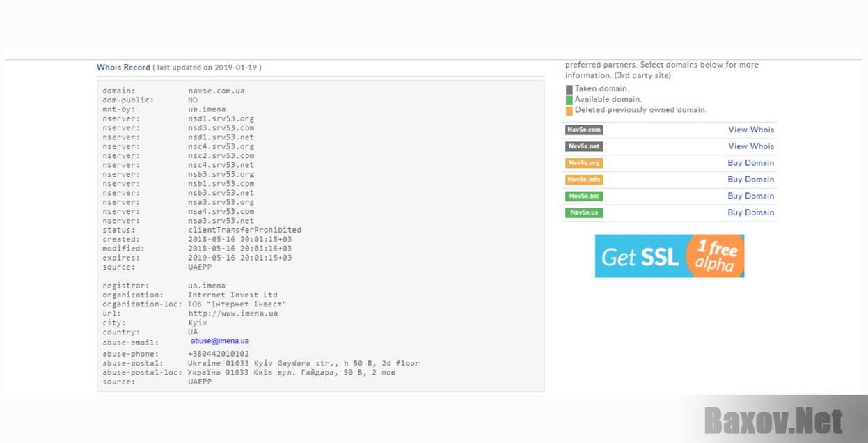Click the expires date 2019-05-16 20:01:15+03
This screenshot has height=443, width=868.
coord(240,258)
